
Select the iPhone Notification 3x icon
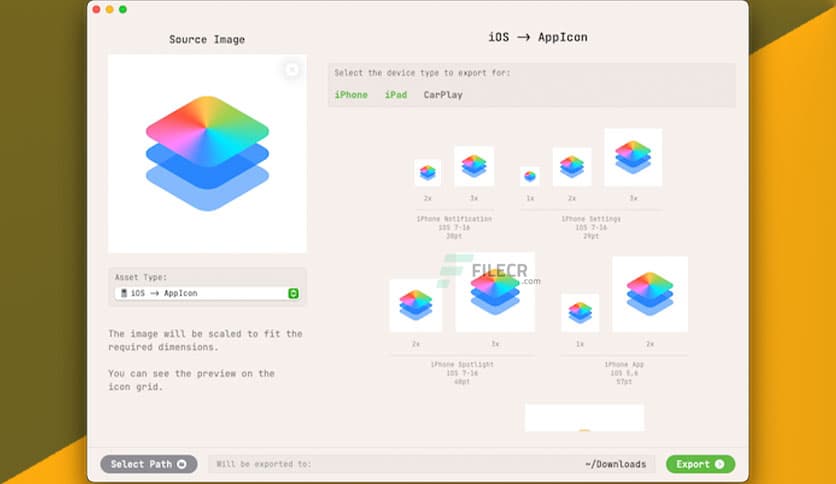click(x=474, y=166)
